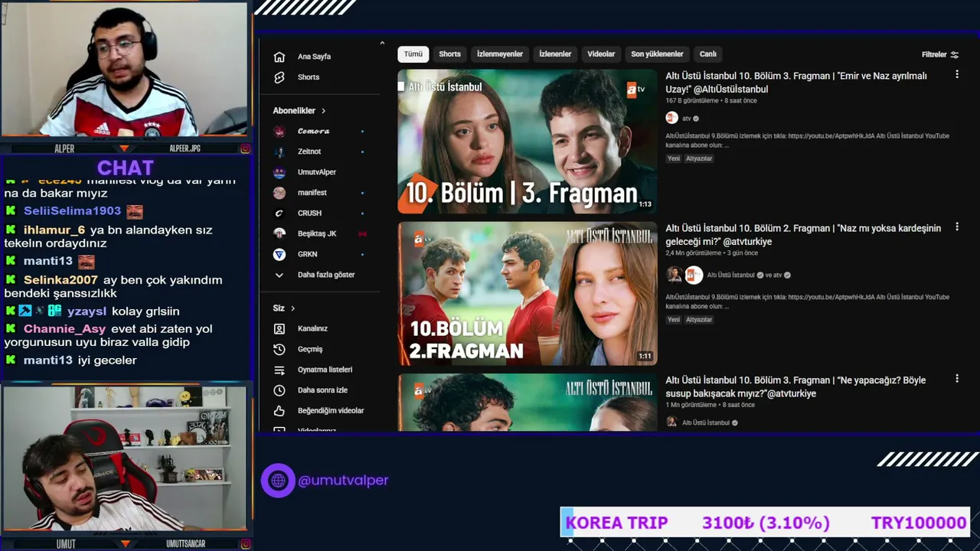Switch to the İzlenenler chip

pyautogui.click(x=555, y=54)
